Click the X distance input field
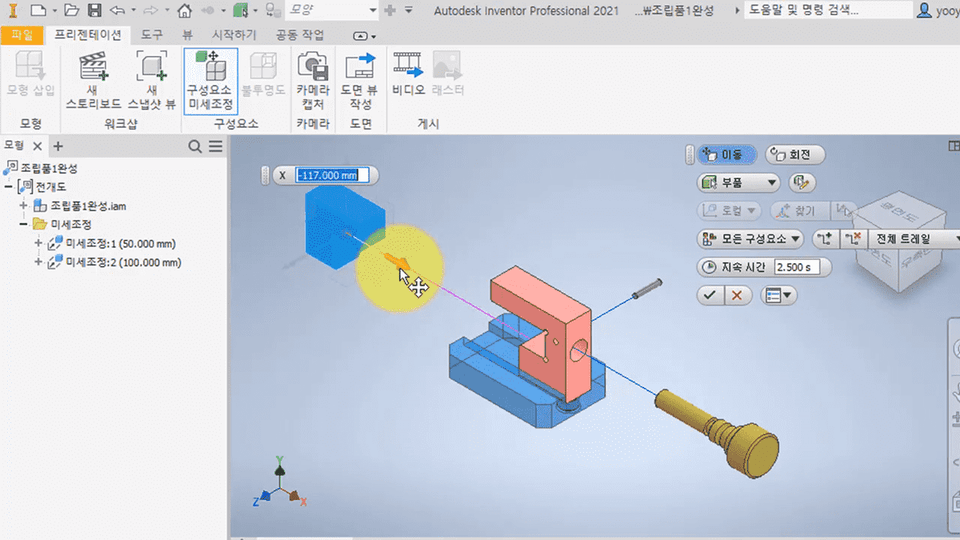Viewport: 960px width, 540px height. [332, 175]
